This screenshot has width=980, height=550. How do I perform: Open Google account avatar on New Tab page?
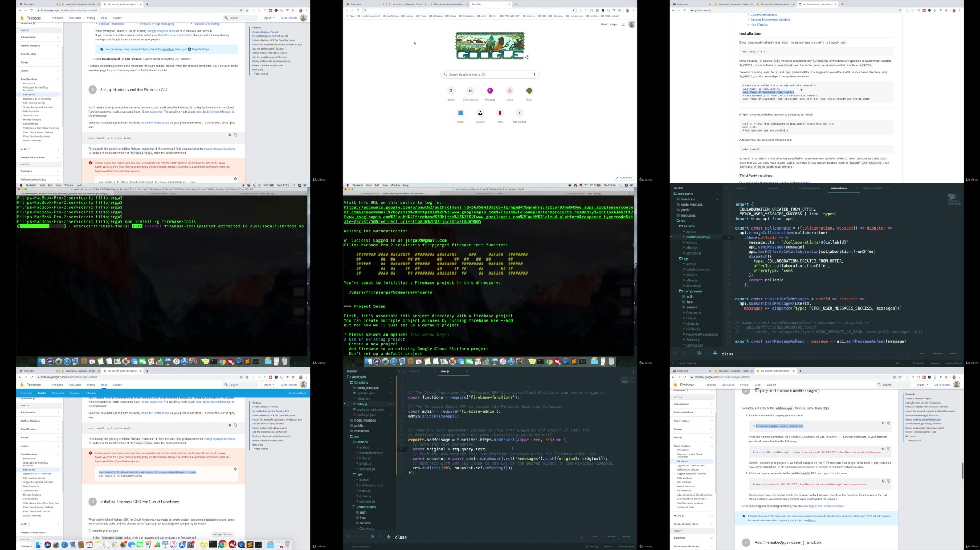click(x=632, y=24)
